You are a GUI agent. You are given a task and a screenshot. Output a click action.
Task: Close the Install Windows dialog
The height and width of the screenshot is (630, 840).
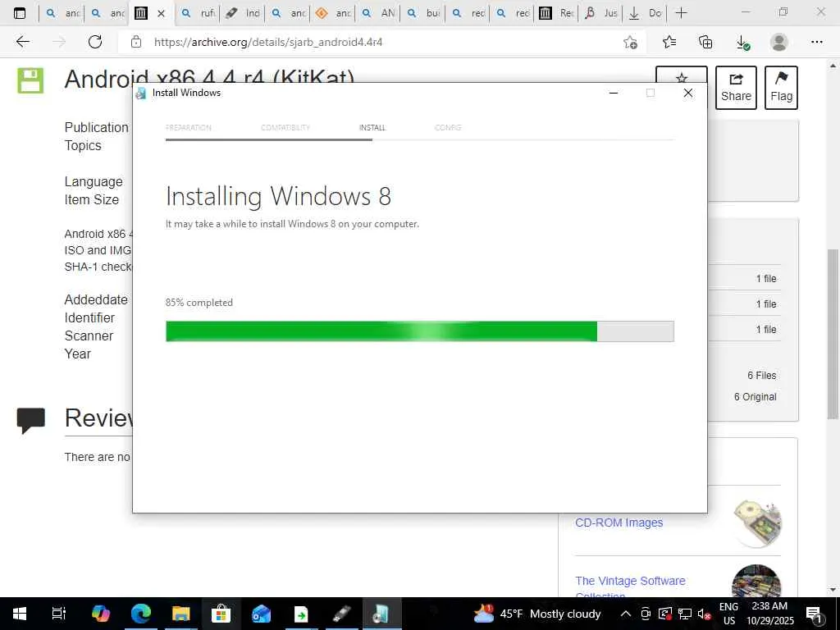pos(688,94)
